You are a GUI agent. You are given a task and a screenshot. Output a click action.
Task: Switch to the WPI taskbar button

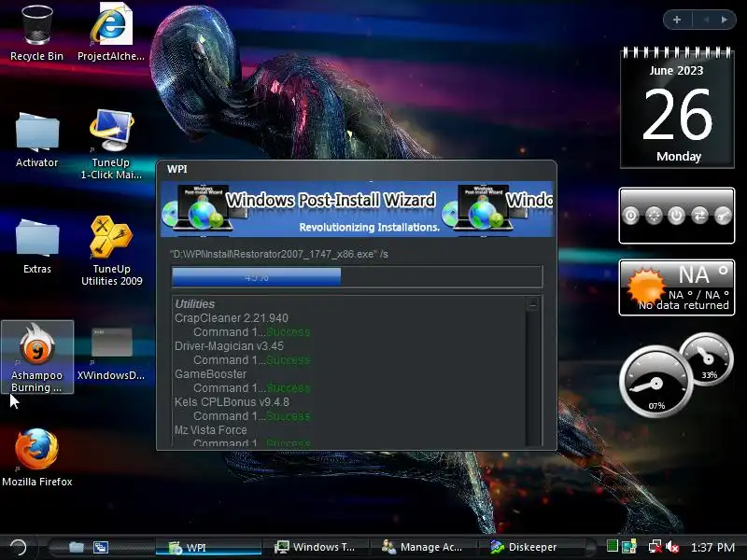(208, 547)
